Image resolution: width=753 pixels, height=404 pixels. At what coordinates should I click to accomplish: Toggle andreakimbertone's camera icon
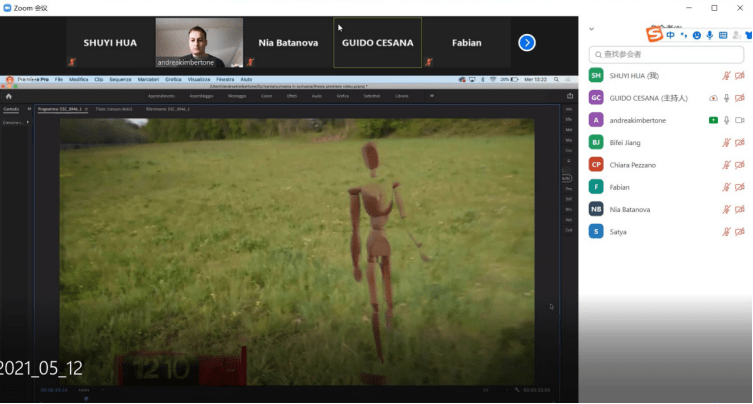pos(740,120)
